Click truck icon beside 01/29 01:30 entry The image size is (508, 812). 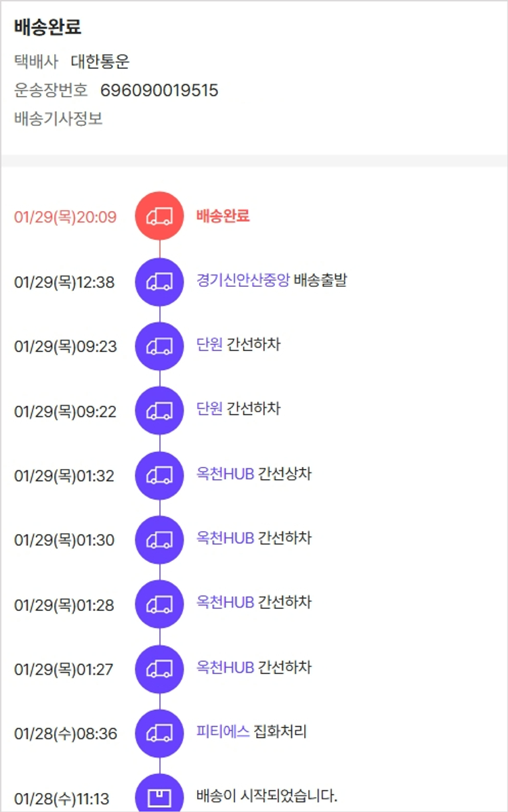point(159,539)
